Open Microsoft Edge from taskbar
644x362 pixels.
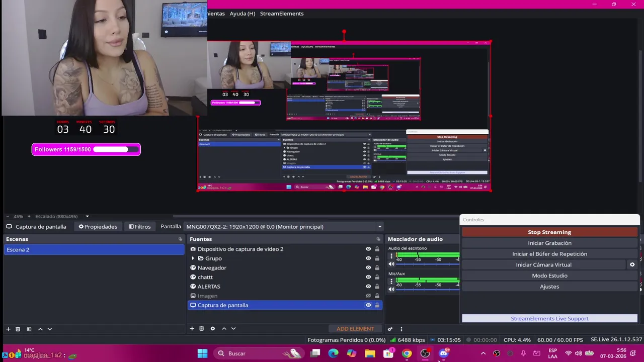click(x=333, y=353)
